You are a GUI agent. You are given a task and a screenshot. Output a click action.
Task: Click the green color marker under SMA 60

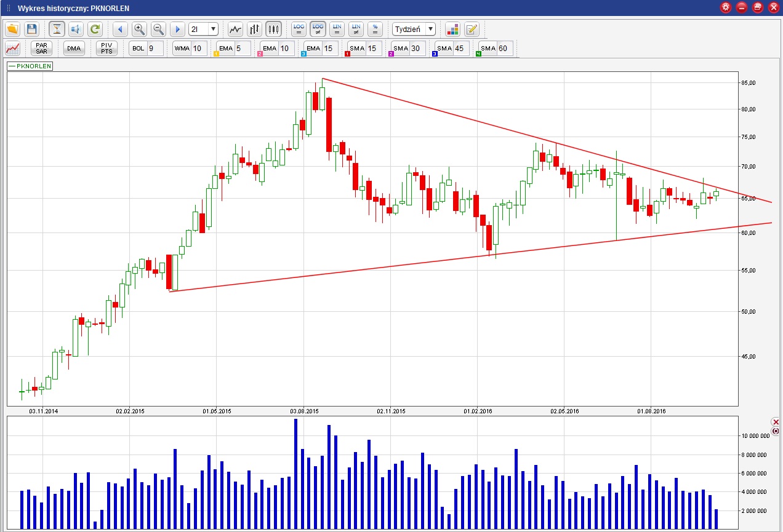pyautogui.click(x=478, y=54)
